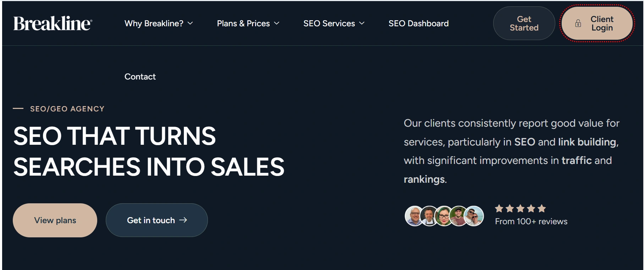Click the arrow icon in Get in touch

click(x=183, y=220)
